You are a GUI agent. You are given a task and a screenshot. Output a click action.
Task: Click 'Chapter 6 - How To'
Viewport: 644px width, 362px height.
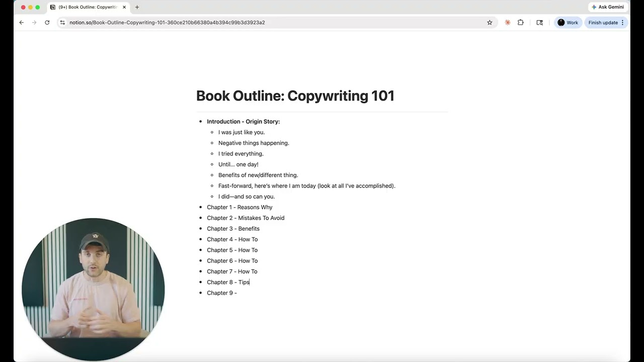click(x=232, y=261)
